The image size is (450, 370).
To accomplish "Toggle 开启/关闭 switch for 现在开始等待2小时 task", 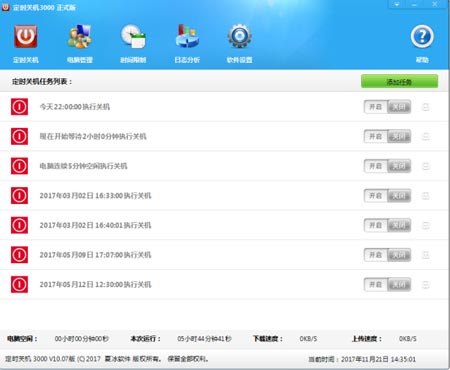I will pyautogui.click(x=387, y=137).
